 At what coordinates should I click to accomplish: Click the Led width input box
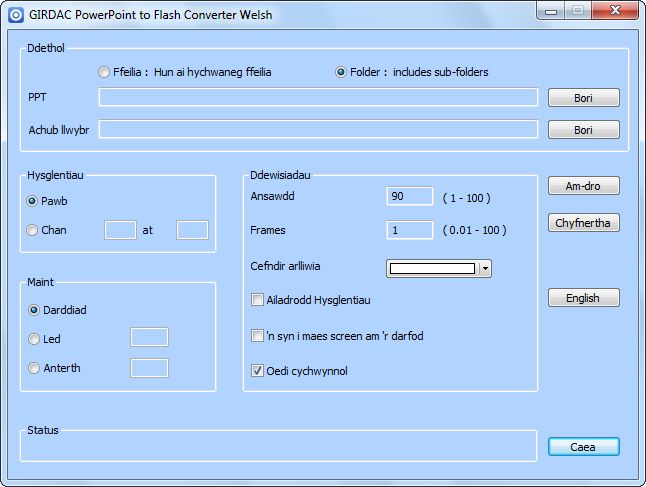[x=149, y=337]
